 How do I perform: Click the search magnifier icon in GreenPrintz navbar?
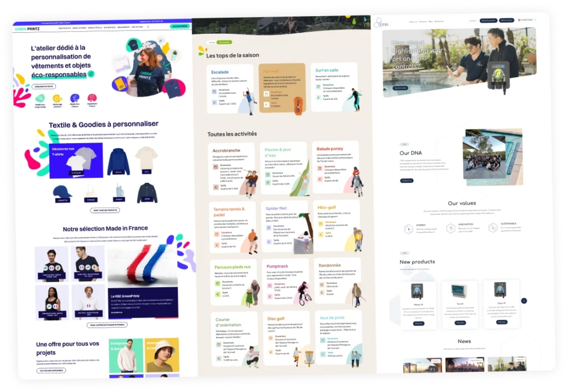pos(148,27)
